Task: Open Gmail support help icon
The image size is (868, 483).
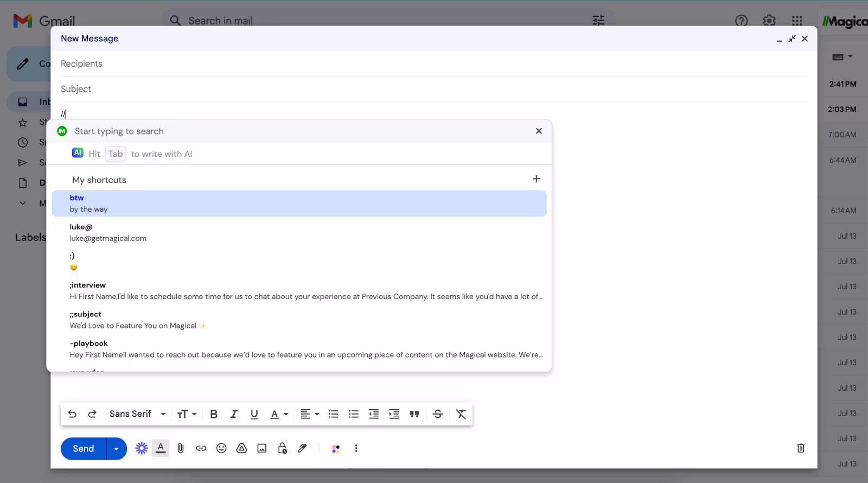Action: pyautogui.click(x=741, y=21)
